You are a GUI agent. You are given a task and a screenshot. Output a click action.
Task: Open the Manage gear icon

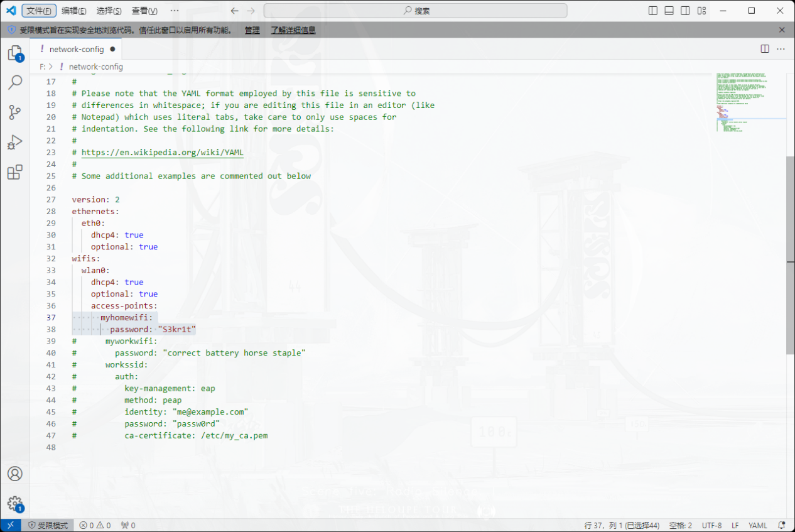point(14,503)
